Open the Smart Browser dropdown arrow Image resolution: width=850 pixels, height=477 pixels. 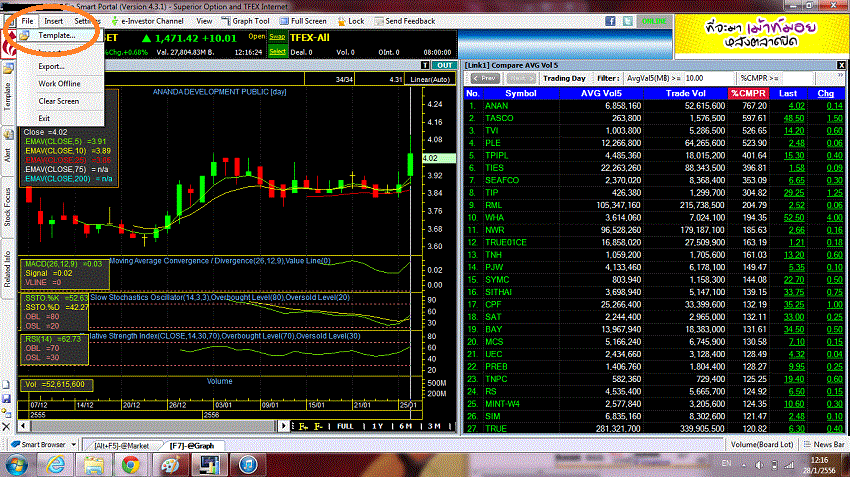pyautogui.click(x=73, y=444)
